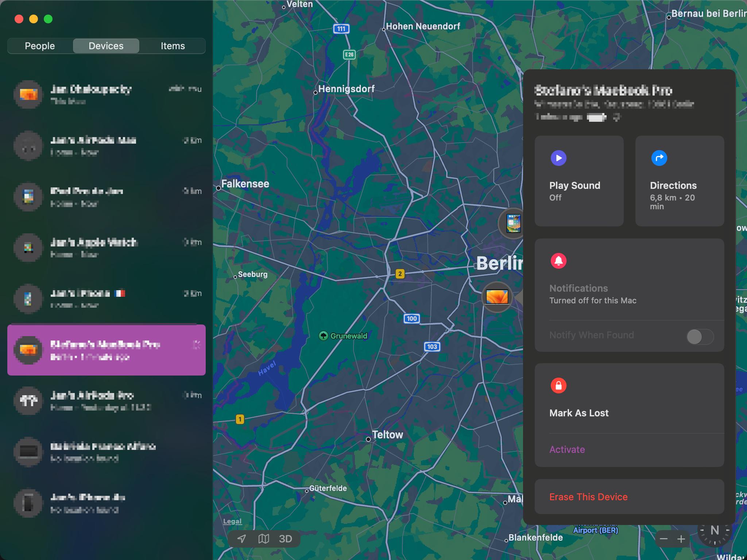Click the Teltow label on the map

tap(387, 435)
